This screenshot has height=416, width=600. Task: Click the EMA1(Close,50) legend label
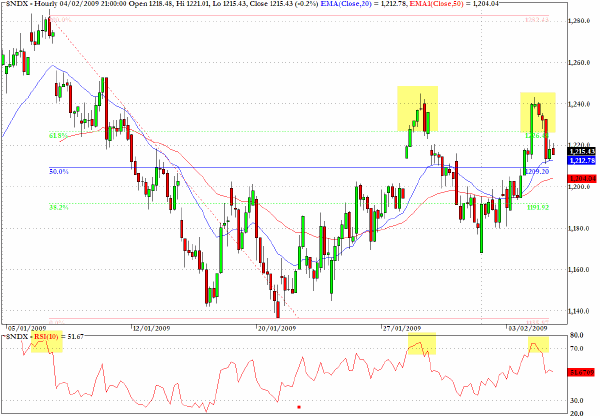pyautogui.click(x=435, y=4)
